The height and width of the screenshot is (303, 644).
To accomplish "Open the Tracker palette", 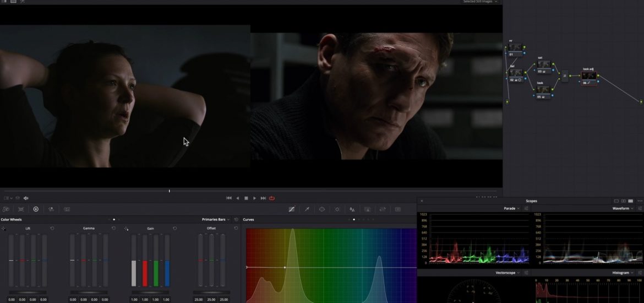I will (x=337, y=209).
